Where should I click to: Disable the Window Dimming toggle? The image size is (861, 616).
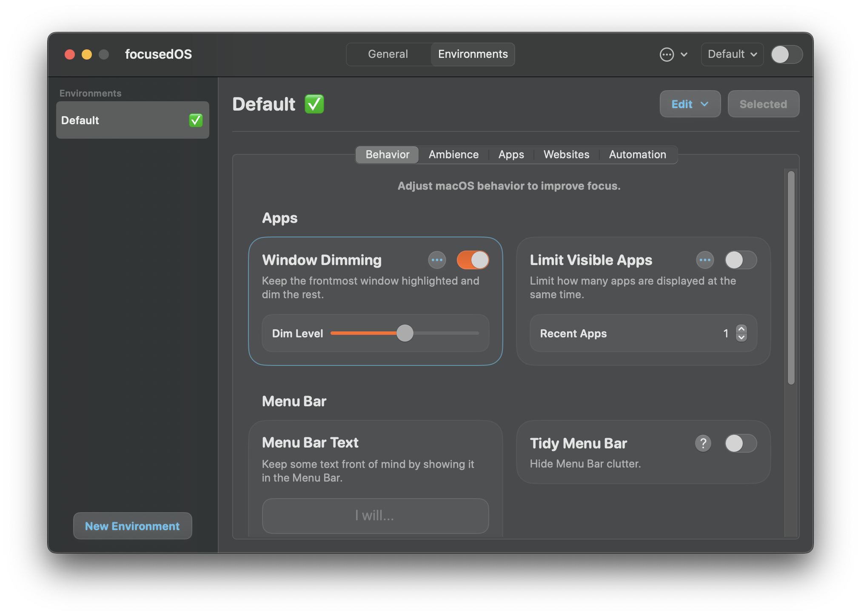pos(473,260)
